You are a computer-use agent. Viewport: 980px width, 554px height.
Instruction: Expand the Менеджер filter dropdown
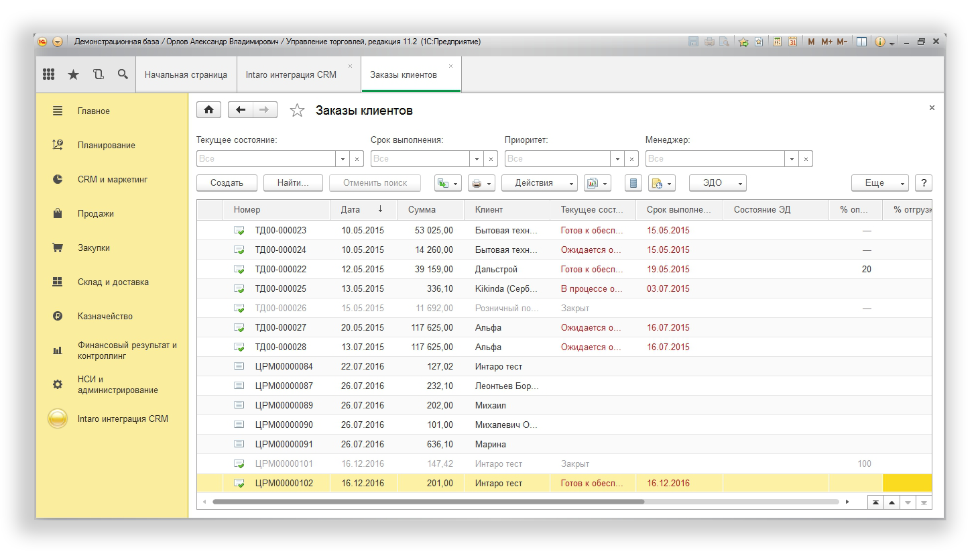point(792,159)
